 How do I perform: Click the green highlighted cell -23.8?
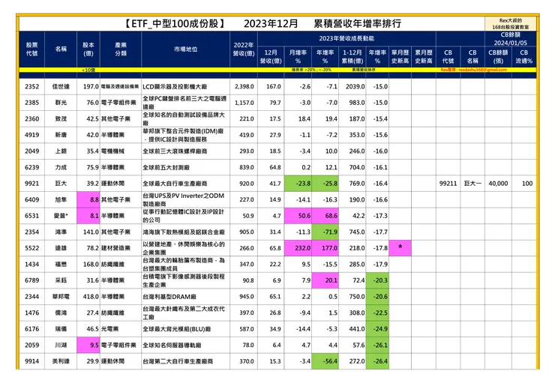pyautogui.click(x=298, y=184)
